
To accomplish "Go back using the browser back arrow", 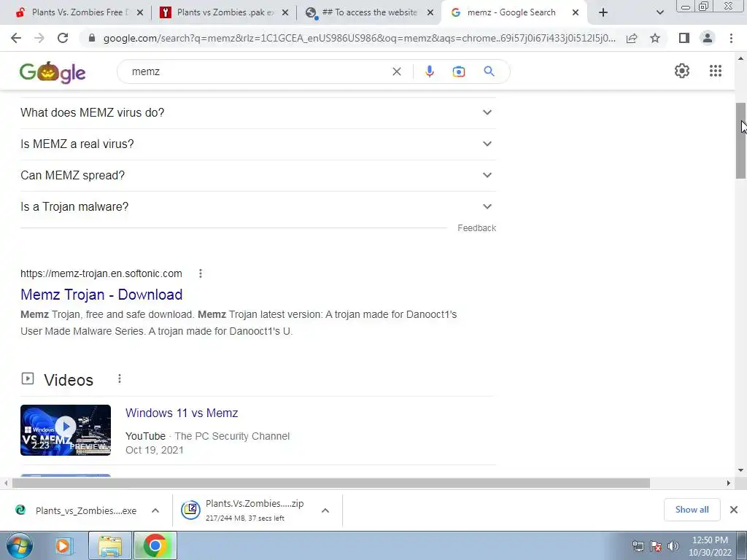I will coord(16,38).
